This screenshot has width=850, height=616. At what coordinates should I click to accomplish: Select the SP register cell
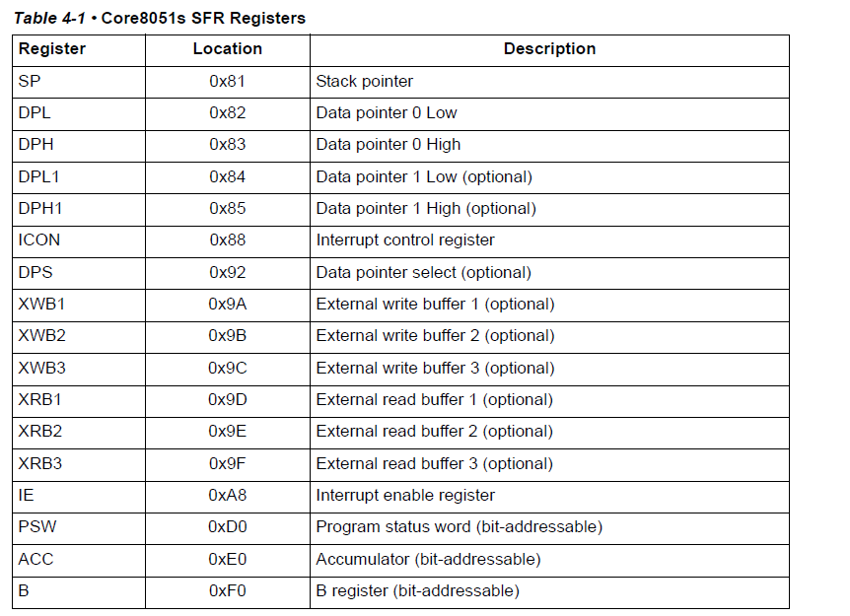point(30,81)
